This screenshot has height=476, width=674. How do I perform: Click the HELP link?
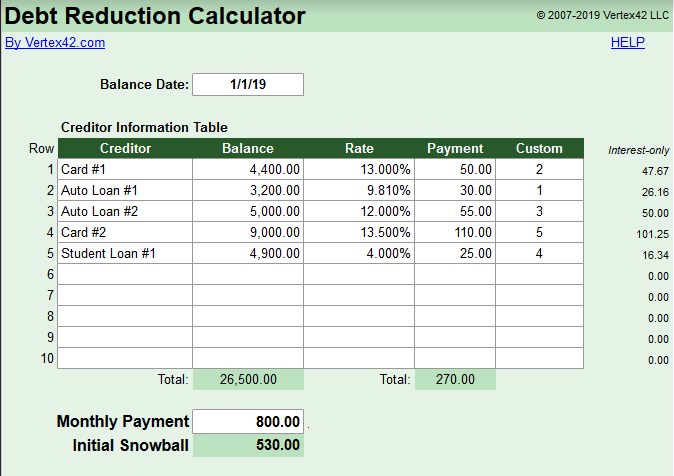627,43
